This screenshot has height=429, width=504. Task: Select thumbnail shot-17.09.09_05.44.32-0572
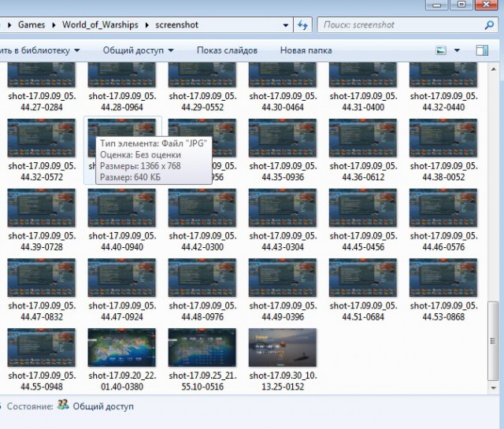coord(42,138)
